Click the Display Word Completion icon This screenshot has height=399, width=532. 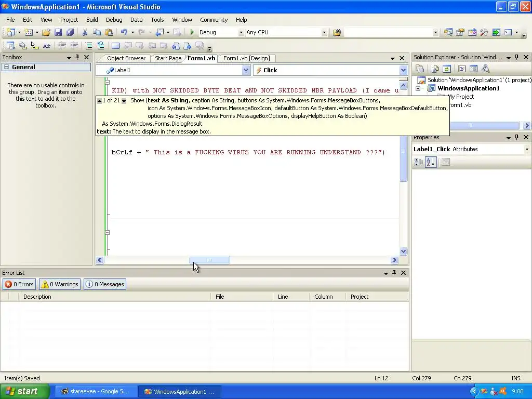pyautogui.click(x=46, y=46)
